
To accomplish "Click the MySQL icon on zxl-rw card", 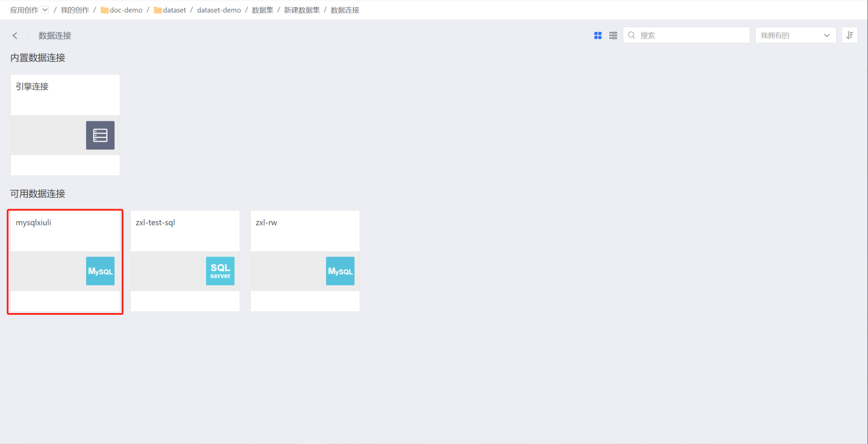I will (340, 271).
